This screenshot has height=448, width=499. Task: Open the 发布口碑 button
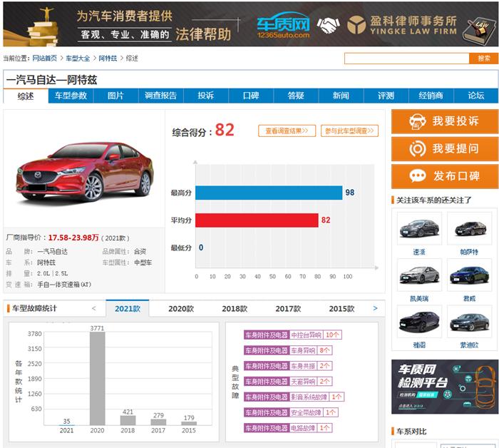pyautogui.click(x=445, y=176)
